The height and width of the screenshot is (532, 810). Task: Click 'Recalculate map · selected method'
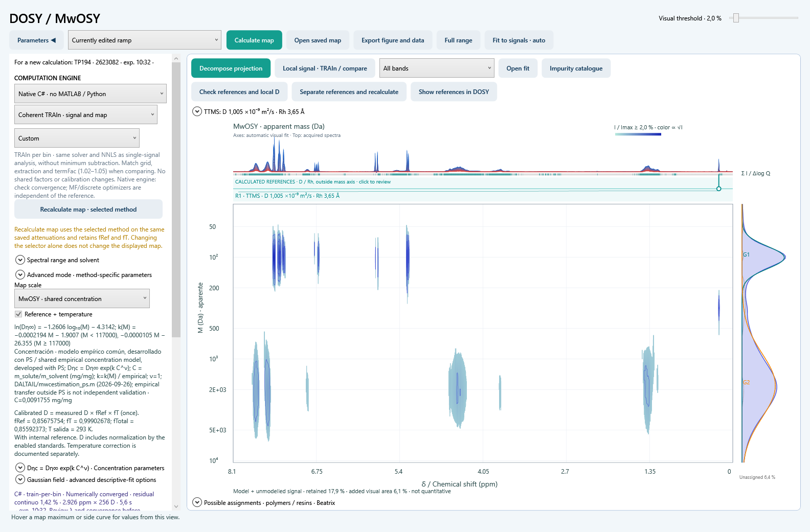88,210
